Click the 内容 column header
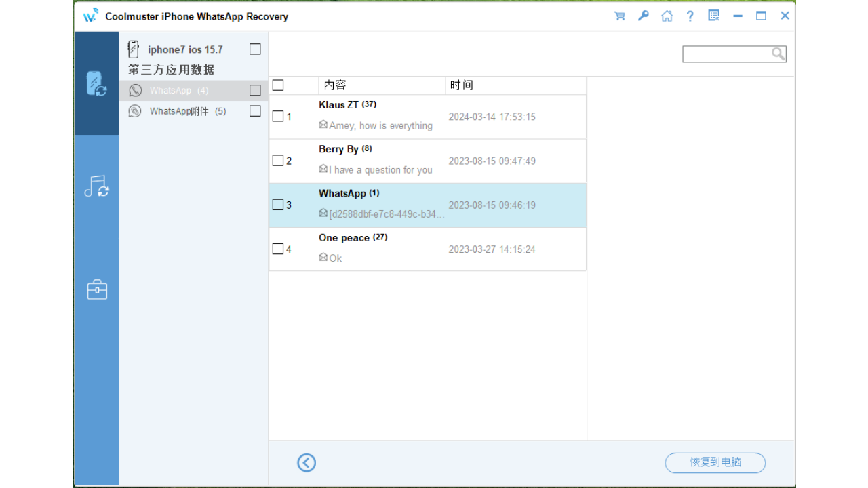The width and height of the screenshot is (868, 488). [334, 85]
